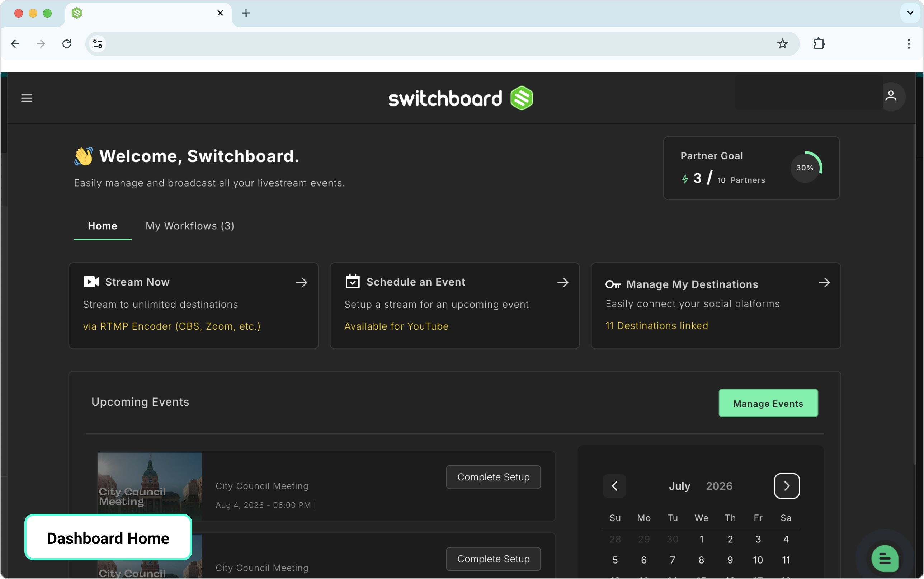Click the July month label in calendar
The width and height of the screenshot is (924, 579).
679,486
